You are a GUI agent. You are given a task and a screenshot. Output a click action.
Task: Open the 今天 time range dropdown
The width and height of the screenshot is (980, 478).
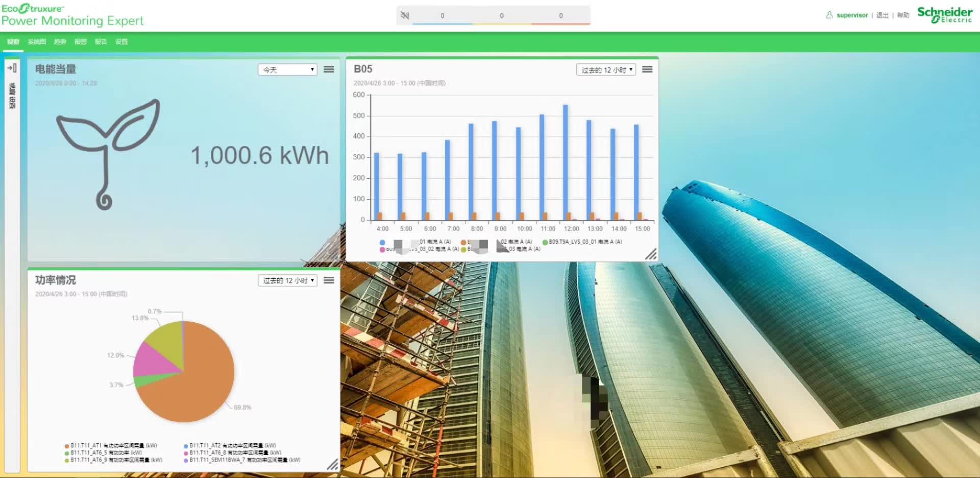coord(288,69)
